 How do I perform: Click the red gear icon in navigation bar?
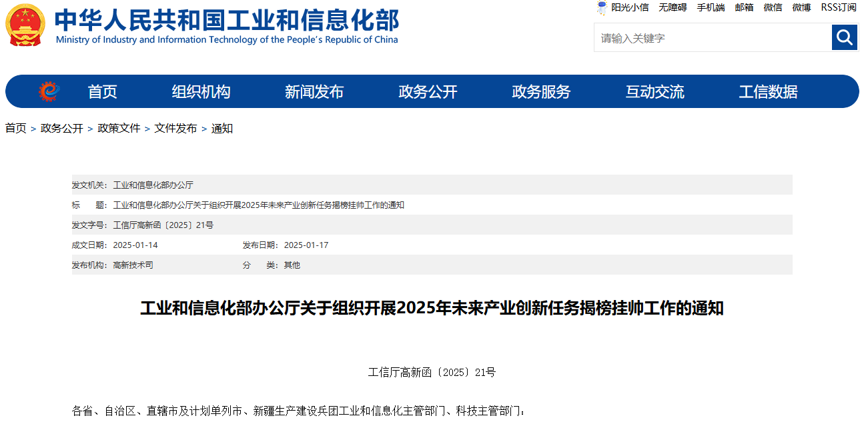tap(49, 91)
